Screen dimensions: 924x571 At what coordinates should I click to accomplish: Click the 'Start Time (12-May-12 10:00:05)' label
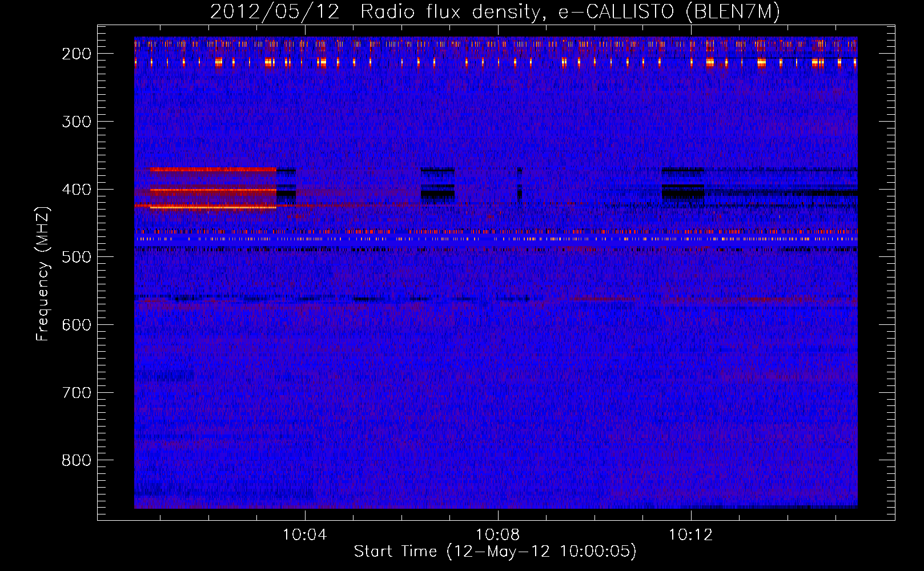click(x=495, y=552)
